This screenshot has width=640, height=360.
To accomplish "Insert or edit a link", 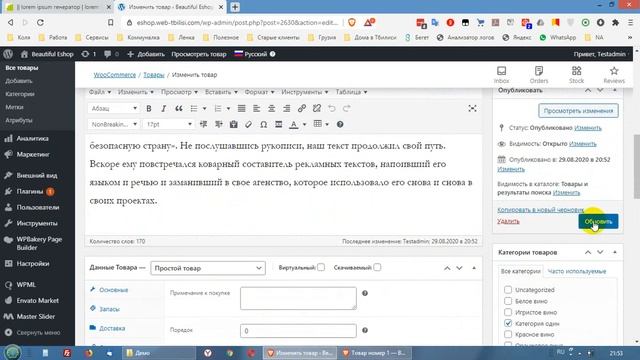I will (302, 108).
